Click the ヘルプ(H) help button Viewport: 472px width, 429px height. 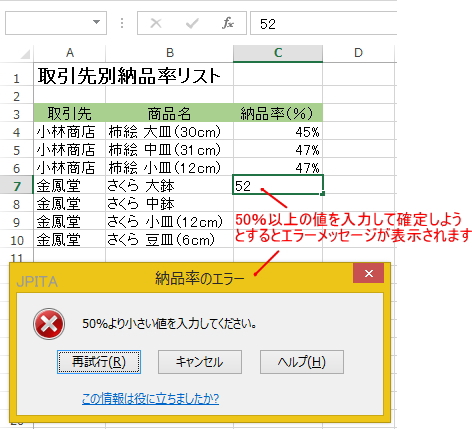pos(302,362)
